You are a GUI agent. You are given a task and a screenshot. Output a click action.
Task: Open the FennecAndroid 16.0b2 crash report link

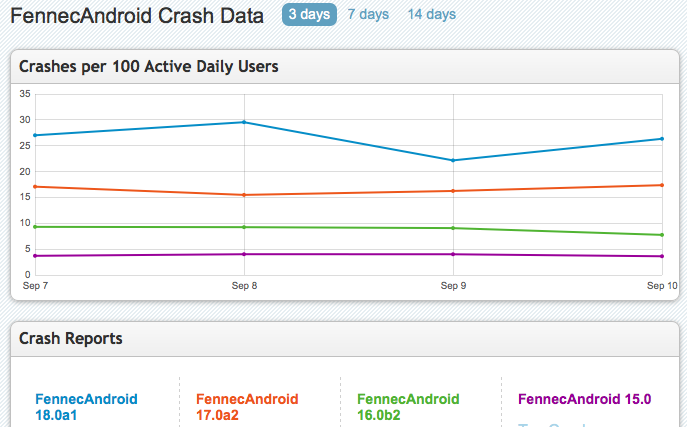click(x=408, y=407)
